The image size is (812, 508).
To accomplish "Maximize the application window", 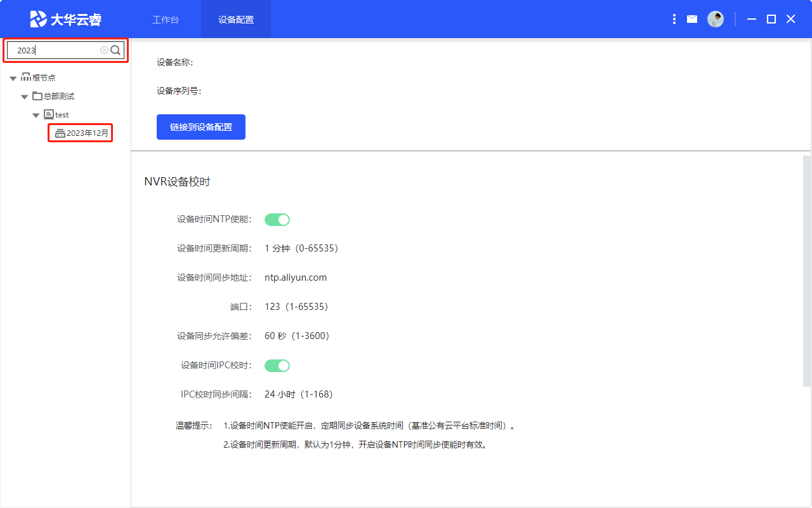I will coord(771,19).
